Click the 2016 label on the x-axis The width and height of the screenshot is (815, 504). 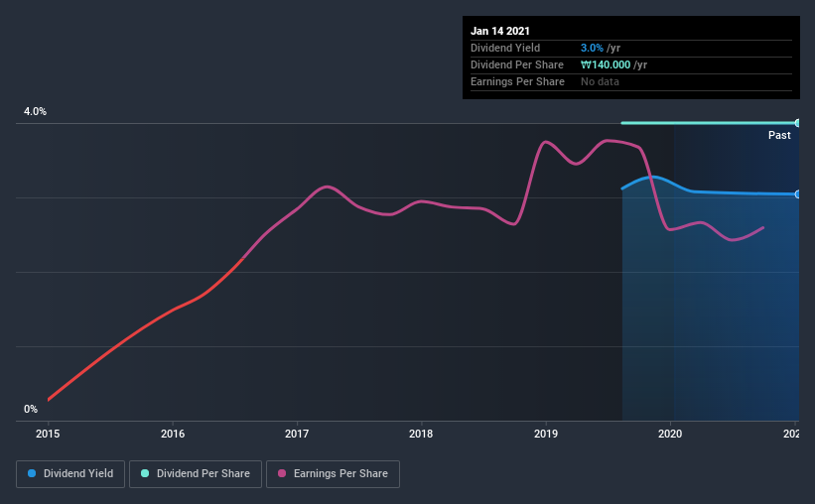click(173, 434)
